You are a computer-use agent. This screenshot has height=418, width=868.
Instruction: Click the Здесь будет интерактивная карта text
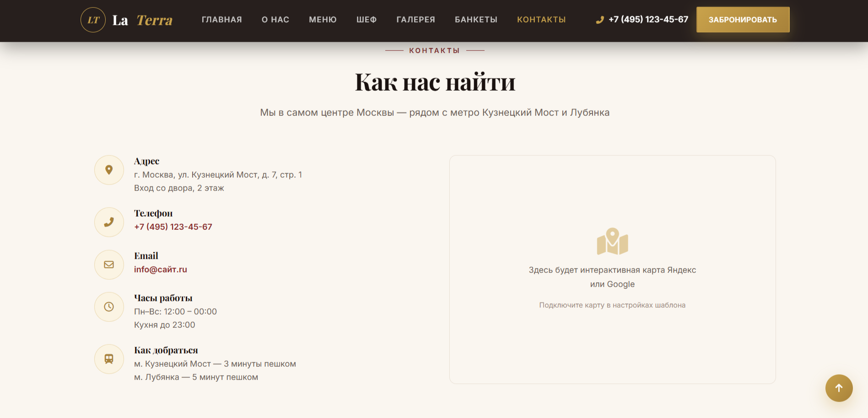coord(612,277)
